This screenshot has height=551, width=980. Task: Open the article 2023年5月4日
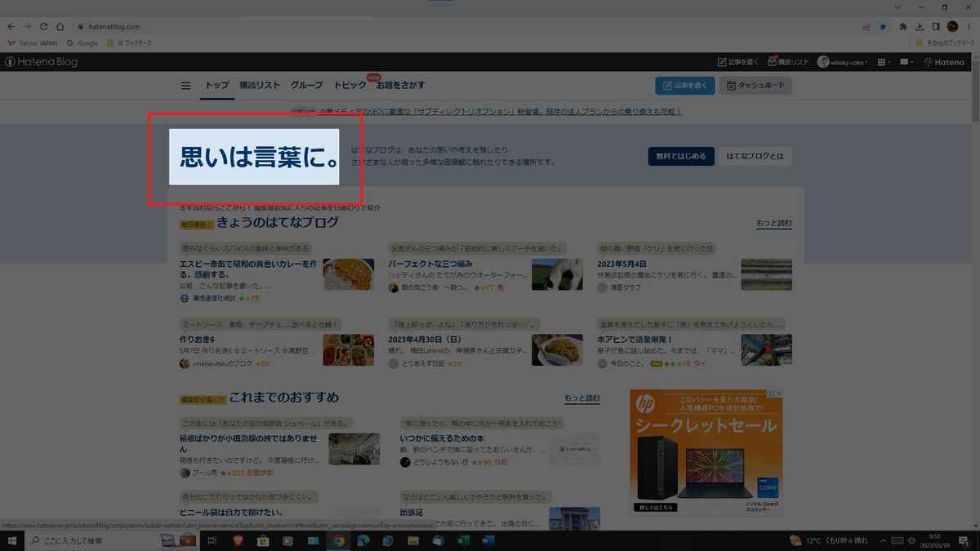tap(623, 264)
